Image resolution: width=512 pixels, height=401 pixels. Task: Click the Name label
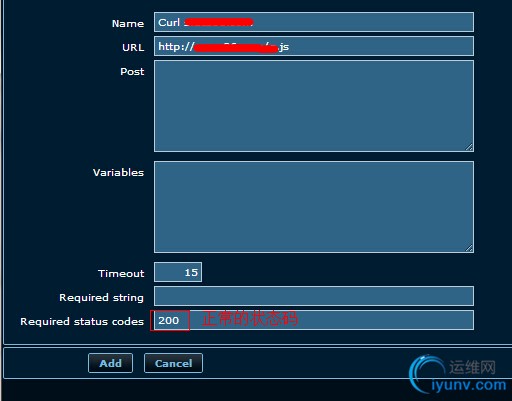128,23
